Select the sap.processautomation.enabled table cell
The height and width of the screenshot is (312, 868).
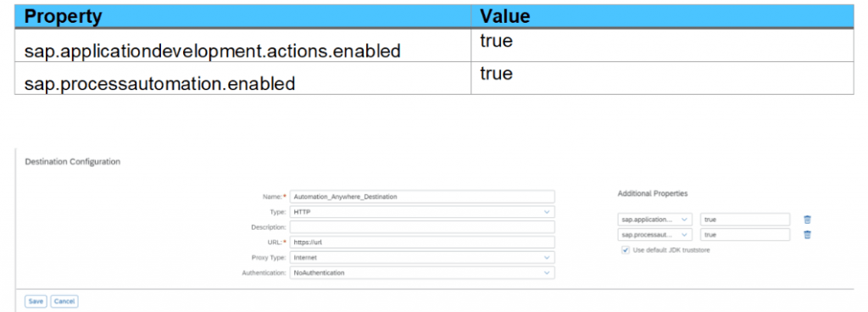point(243,78)
